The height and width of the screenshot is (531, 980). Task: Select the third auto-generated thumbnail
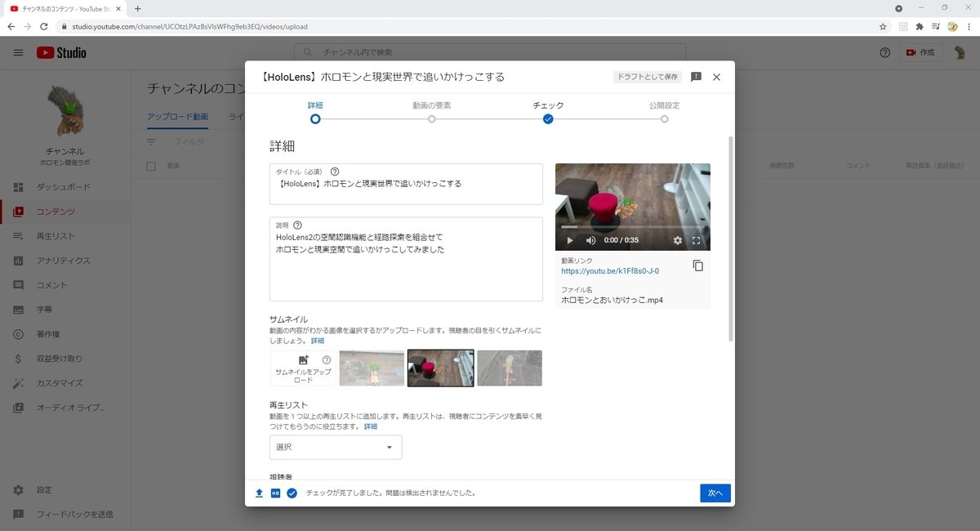click(x=510, y=368)
